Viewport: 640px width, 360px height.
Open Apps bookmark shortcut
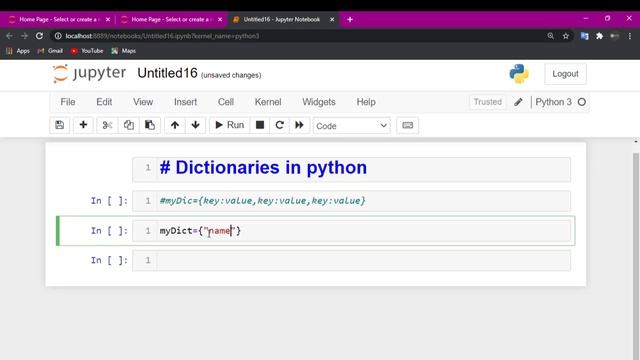pos(18,51)
